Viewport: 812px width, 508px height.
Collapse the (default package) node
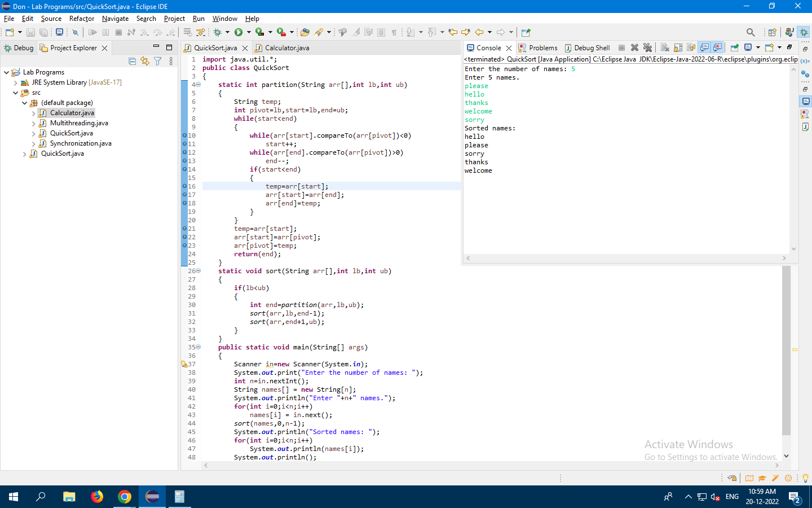(x=24, y=103)
